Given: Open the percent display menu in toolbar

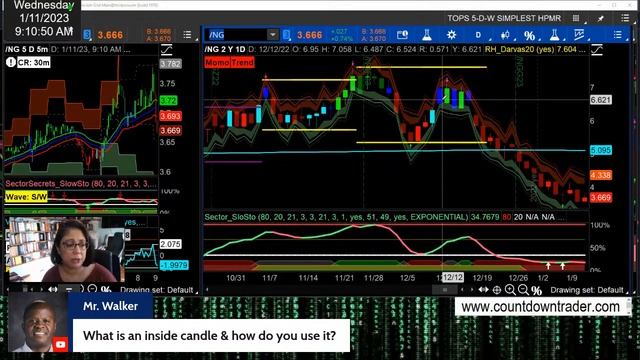Looking at the screenshot, I should (529, 36).
